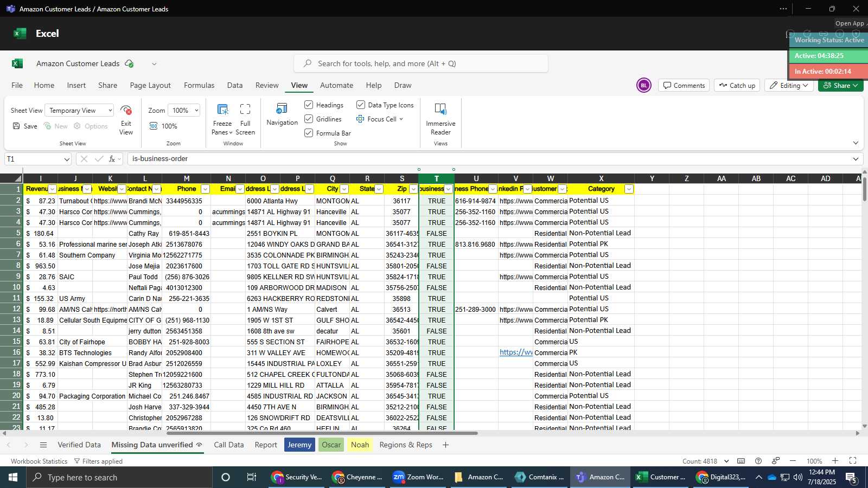868x488 pixels.
Task: Zoom out with the status bar minus
Action: coord(793,461)
